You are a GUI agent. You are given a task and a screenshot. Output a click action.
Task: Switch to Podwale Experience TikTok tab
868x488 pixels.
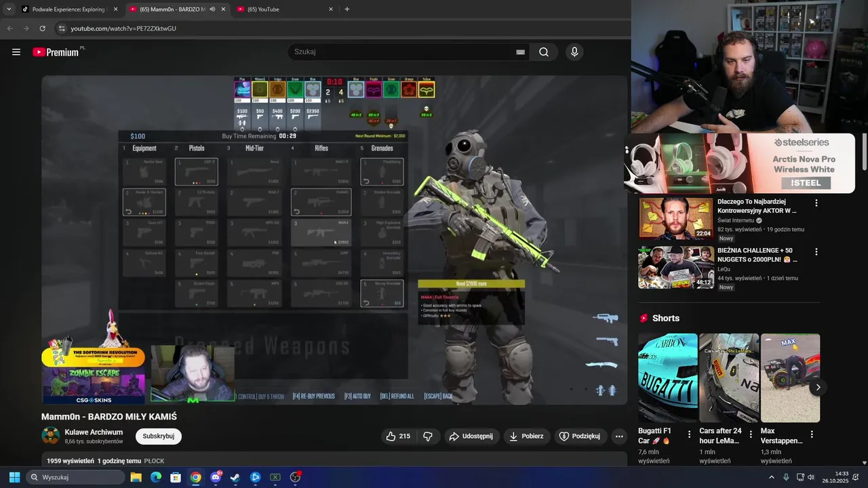point(69,9)
